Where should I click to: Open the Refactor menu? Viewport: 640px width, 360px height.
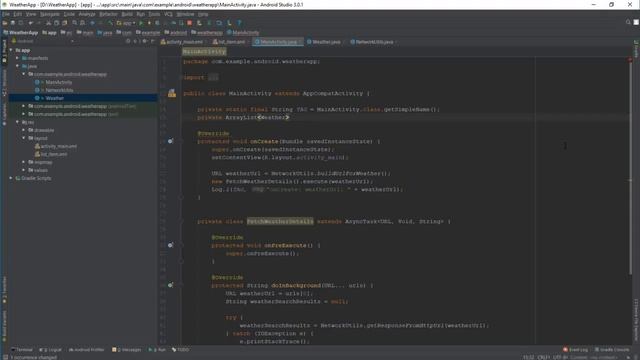coord(108,14)
